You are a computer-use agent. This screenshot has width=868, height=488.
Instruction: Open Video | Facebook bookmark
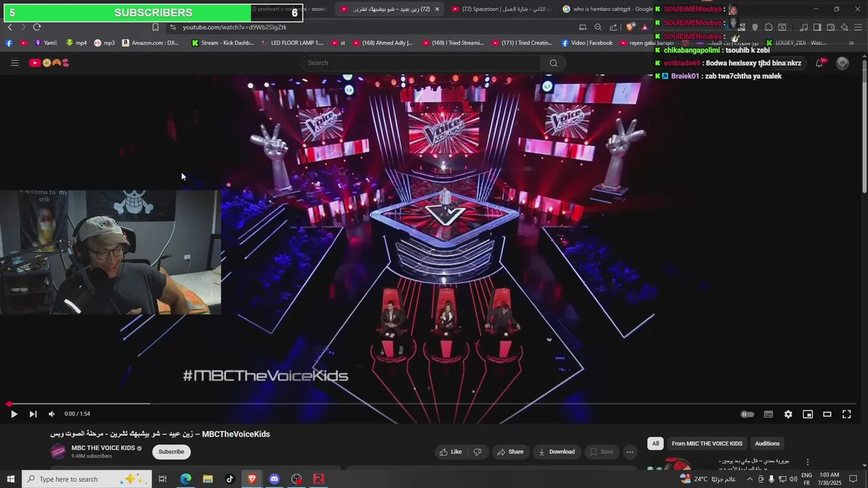[x=587, y=43]
